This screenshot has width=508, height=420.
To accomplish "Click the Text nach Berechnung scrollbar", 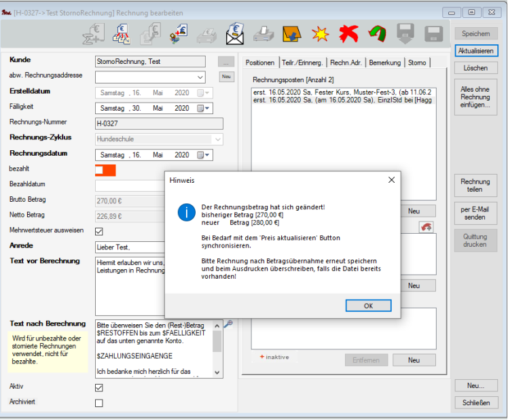I will point(217,347).
